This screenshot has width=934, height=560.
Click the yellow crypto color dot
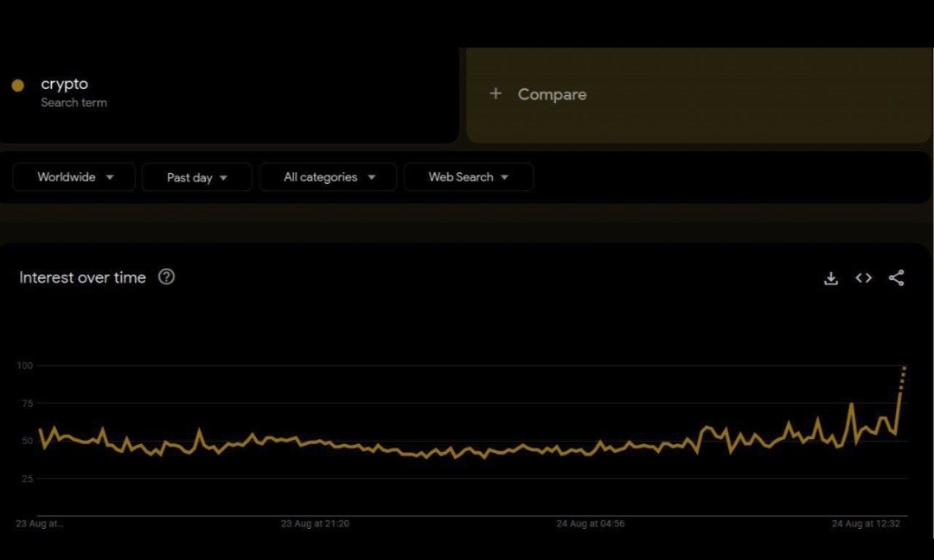[18, 86]
